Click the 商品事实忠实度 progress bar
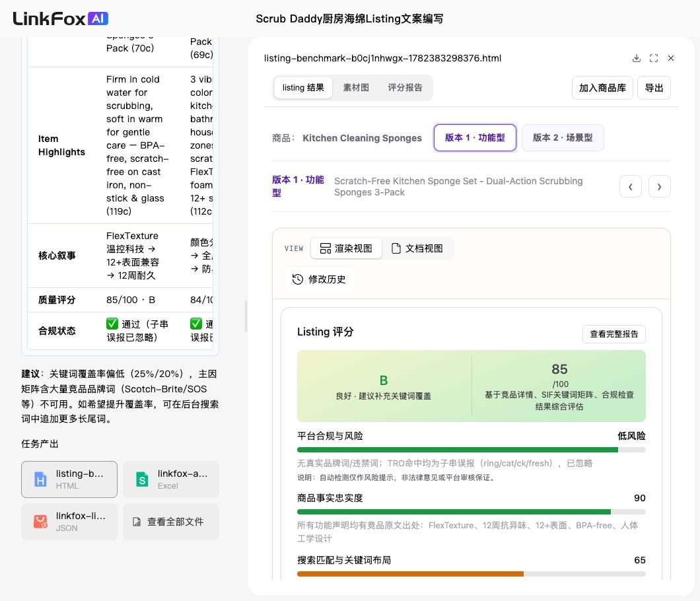Viewport: 700px width, 601px height. (471, 512)
